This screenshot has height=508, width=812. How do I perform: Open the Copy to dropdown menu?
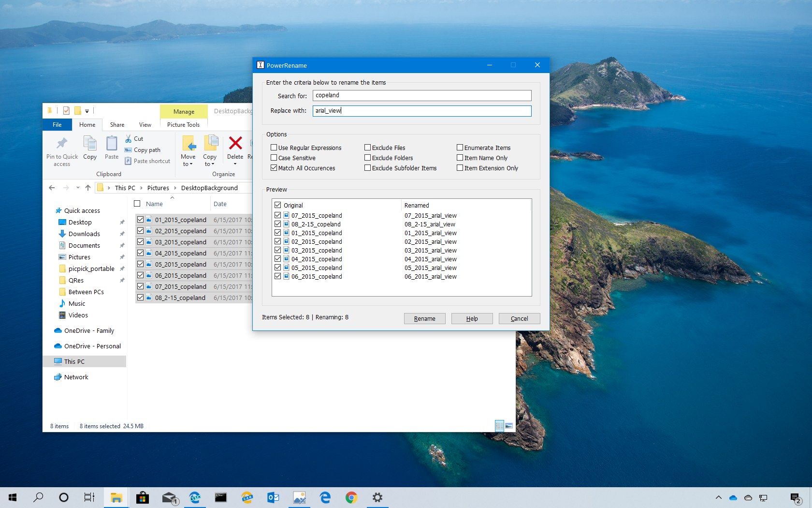(210, 161)
